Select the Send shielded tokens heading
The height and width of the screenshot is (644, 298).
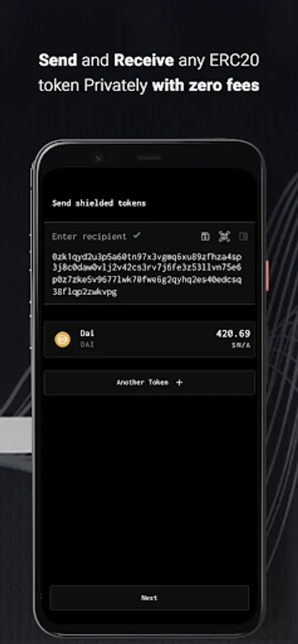[x=99, y=203]
